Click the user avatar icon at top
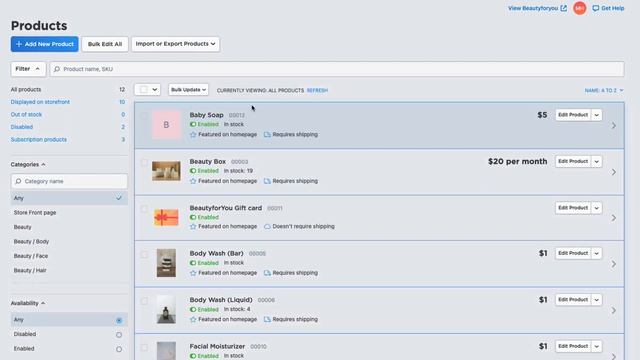Screen dimensions: 640x360 point(580,8)
